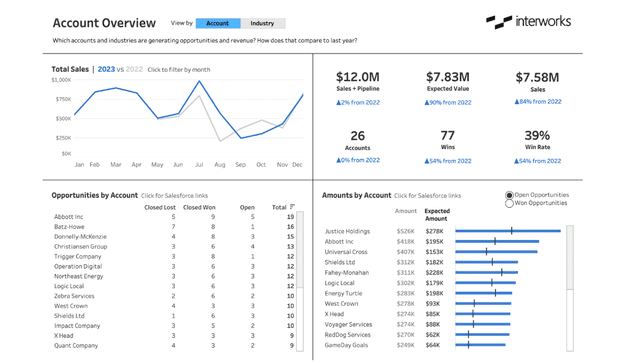Click the triangle icon next to 84% from 2022
The image size is (640, 363).
517,102
